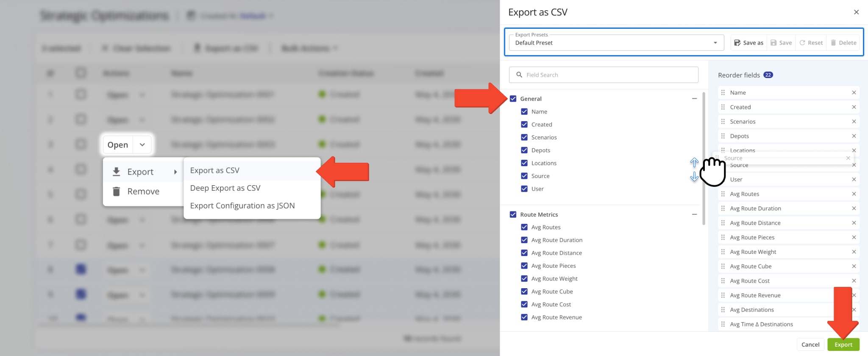Viewport: 868px width, 356px height.
Task: Click the move up arrow icon
Action: [x=694, y=162]
